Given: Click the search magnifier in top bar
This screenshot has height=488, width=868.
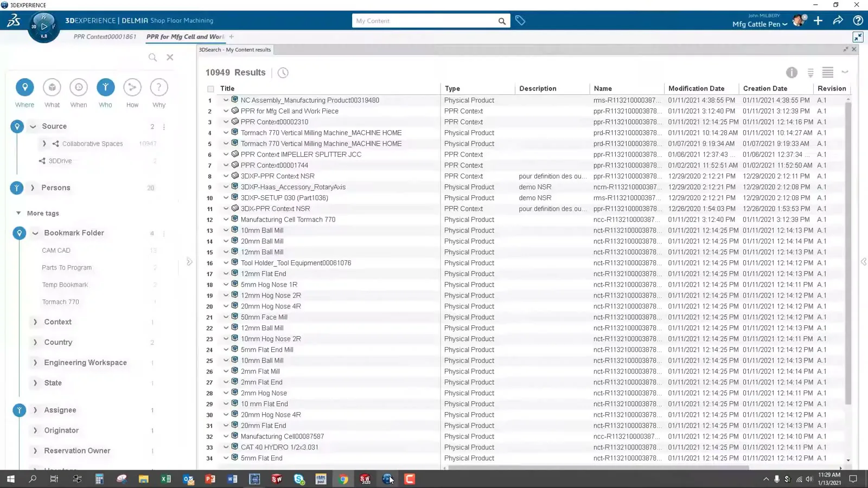Looking at the screenshot, I should 502,21.
